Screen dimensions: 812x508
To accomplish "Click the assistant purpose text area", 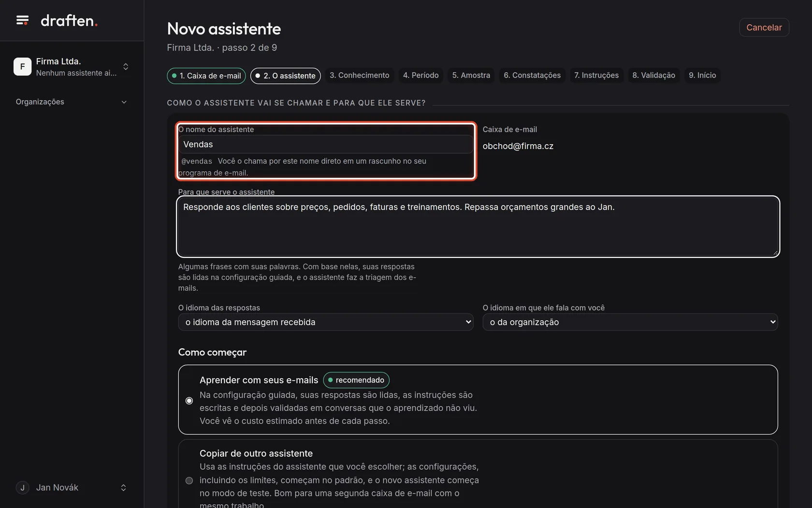I will point(478,226).
